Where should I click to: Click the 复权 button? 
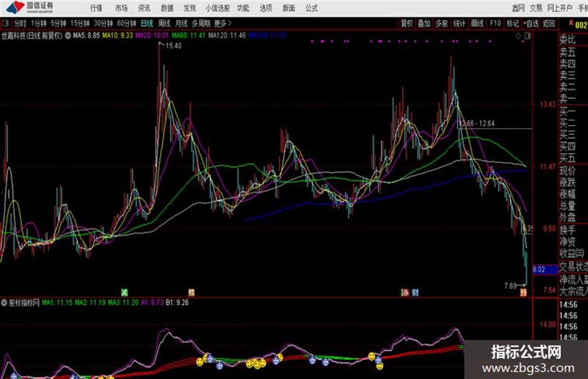click(x=407, y=24)
